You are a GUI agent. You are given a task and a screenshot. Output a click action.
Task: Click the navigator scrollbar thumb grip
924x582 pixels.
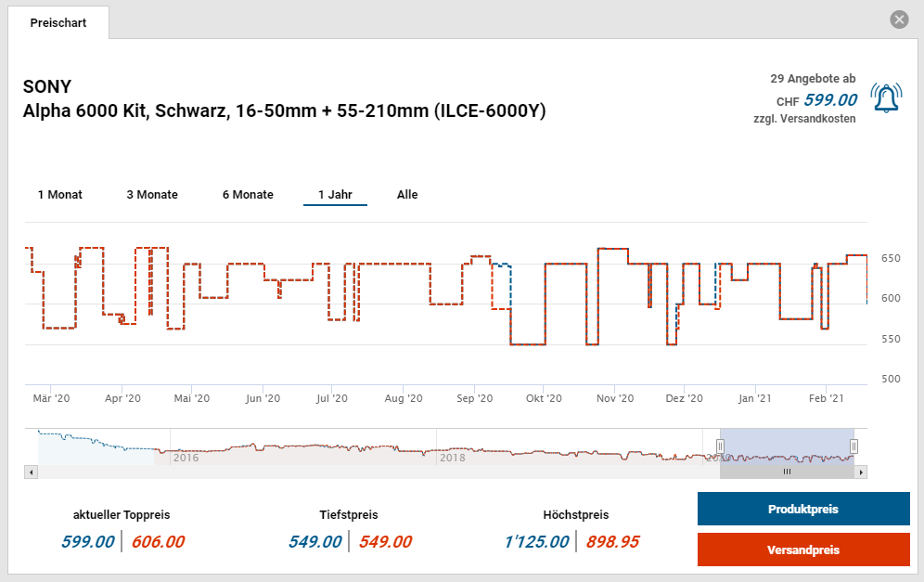point(787,472)
